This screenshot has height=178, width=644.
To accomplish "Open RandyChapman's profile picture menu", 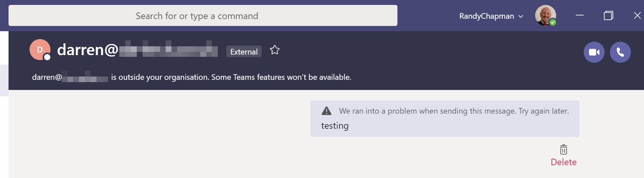I will (545, 15).
